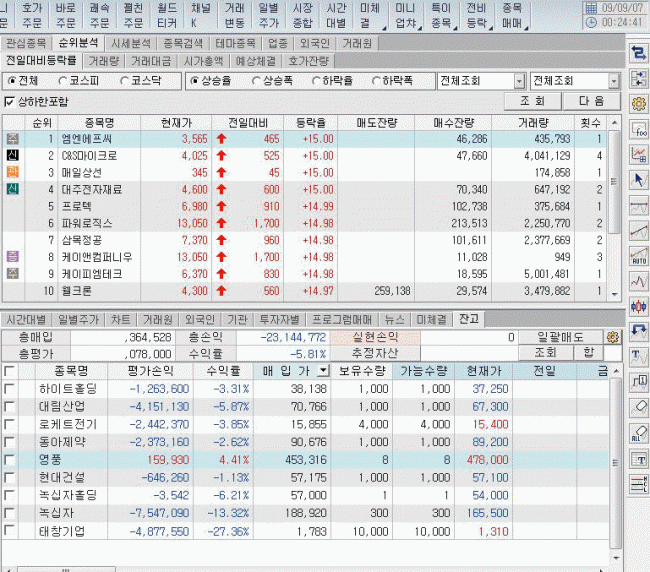Open the 매입가 column header dropdown arrow
Image resolution: width=650 pixels, height=572 pixels.
click(322, 371)
